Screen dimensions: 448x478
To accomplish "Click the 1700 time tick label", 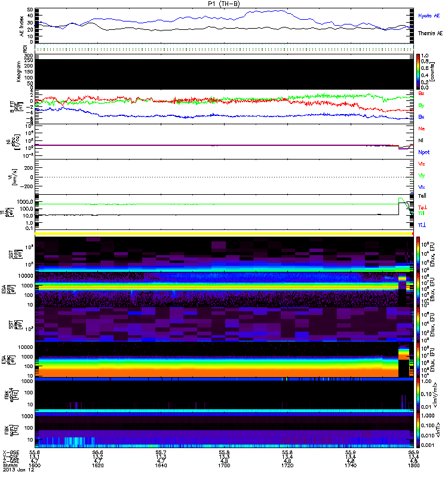I will pos(225,467).
